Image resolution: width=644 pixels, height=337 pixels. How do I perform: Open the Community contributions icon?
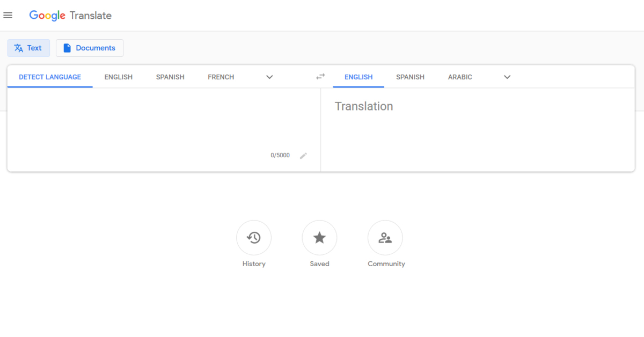385,238
